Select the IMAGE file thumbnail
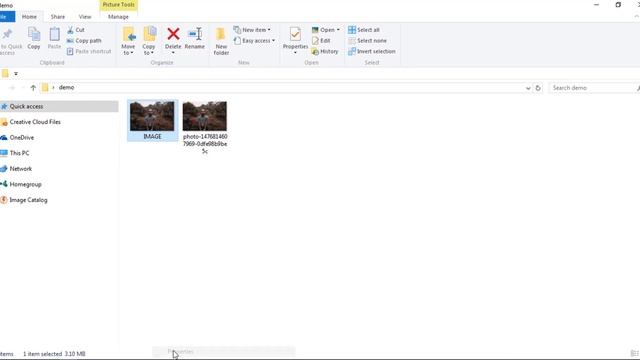The image size is (640, 360). [x=152, y=116]
